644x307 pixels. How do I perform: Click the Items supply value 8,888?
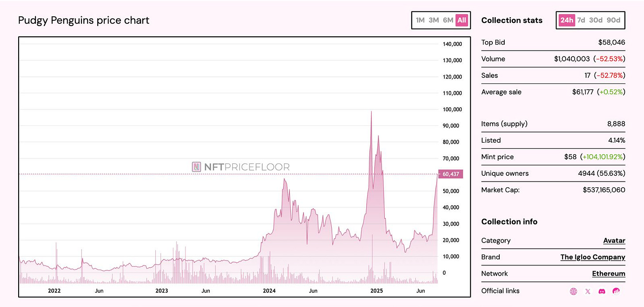(616, 124)
